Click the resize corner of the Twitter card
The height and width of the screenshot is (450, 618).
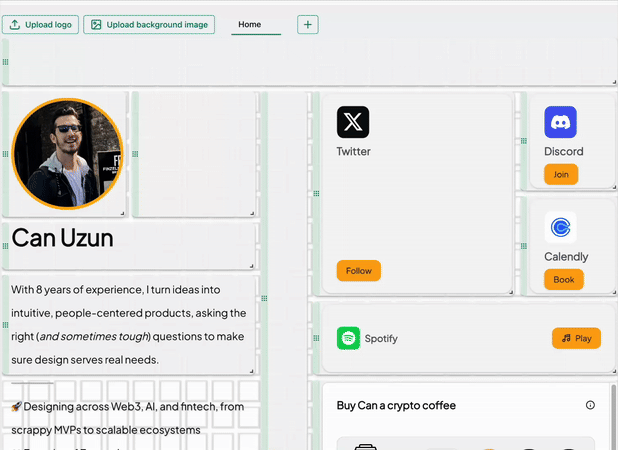(511, 292)
